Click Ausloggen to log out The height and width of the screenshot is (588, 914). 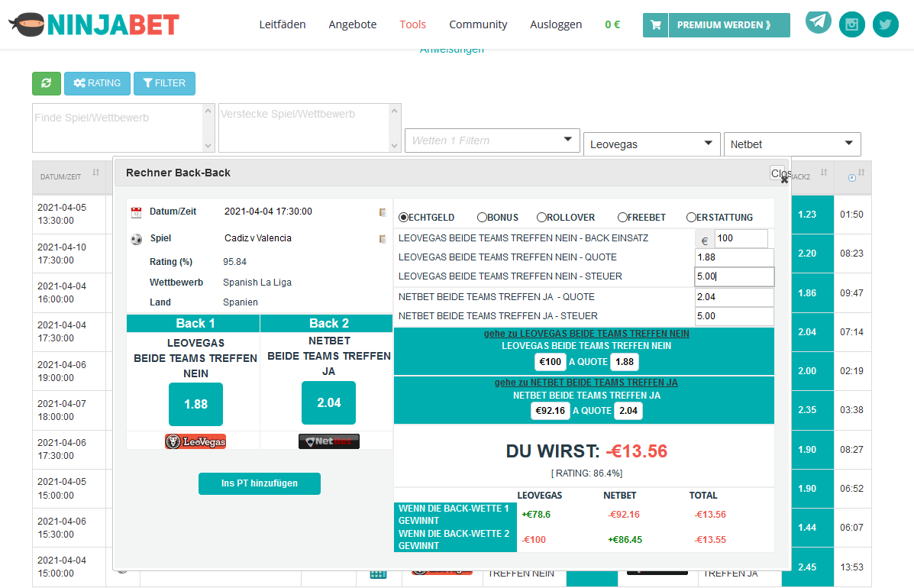pyautogui.click(x=556, y=24)
